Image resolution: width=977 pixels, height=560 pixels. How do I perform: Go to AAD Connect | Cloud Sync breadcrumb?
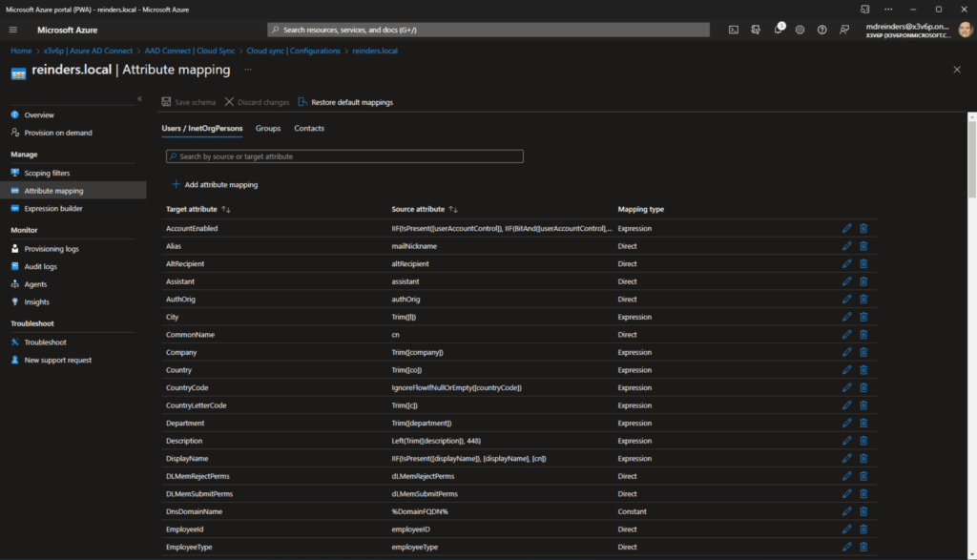190,52
